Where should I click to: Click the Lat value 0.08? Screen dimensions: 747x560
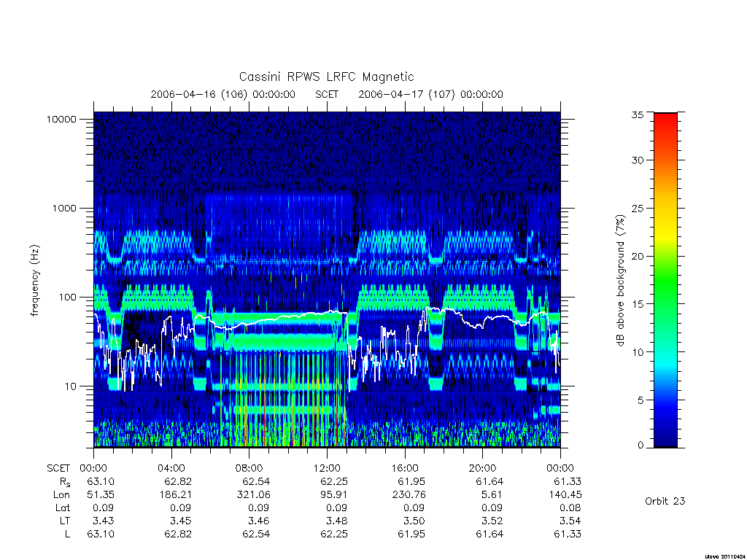click(570, 508)
